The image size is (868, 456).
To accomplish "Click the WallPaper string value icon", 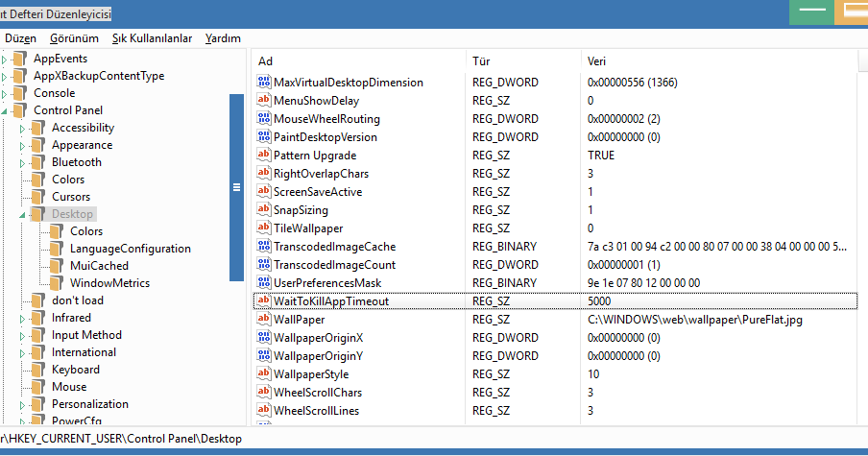I will [x=263, y=320].
